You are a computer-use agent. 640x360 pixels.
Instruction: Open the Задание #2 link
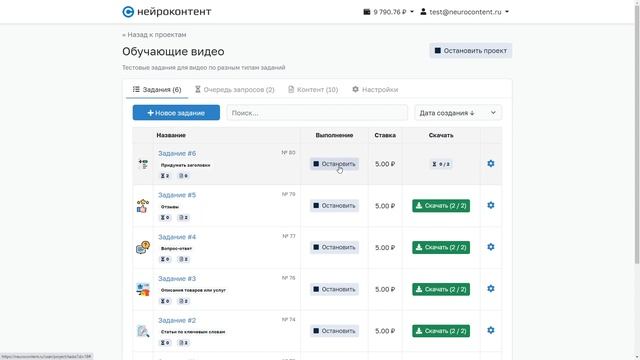[177, 320]
